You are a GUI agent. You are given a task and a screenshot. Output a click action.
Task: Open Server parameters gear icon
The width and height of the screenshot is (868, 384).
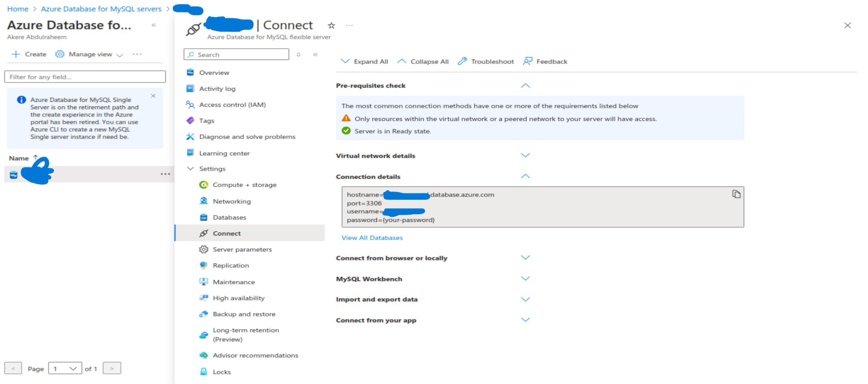(x=204, y=249)
